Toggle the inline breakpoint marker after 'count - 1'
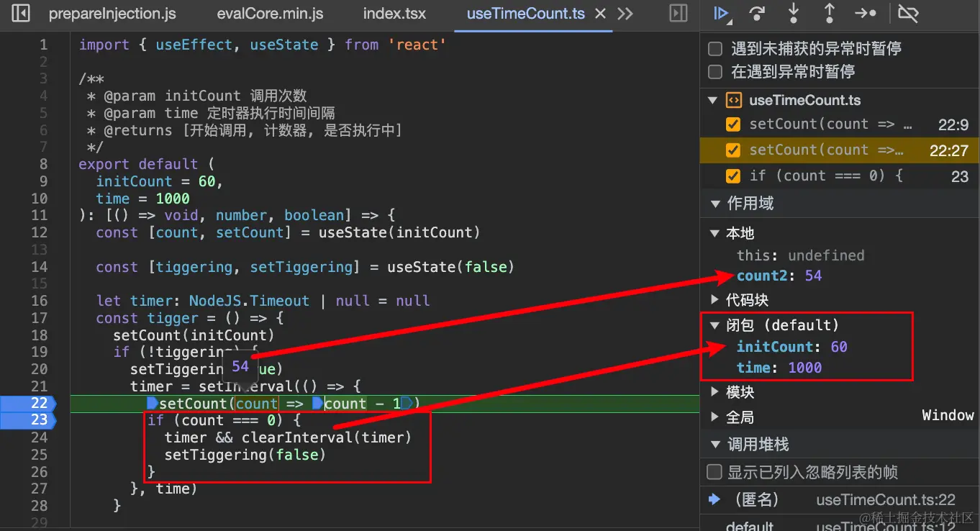Screen dimensions: 980x531 tap(407, 404)
